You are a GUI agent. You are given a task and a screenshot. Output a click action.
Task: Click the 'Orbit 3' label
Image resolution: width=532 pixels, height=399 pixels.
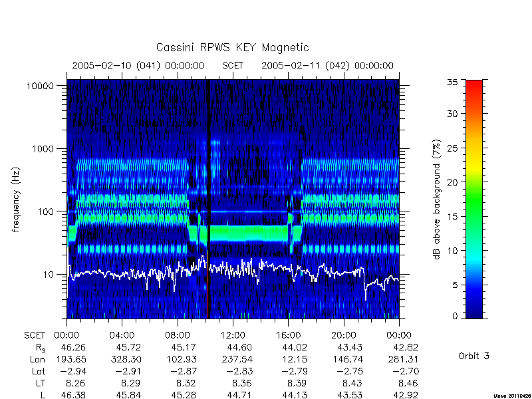pos(473,356)
